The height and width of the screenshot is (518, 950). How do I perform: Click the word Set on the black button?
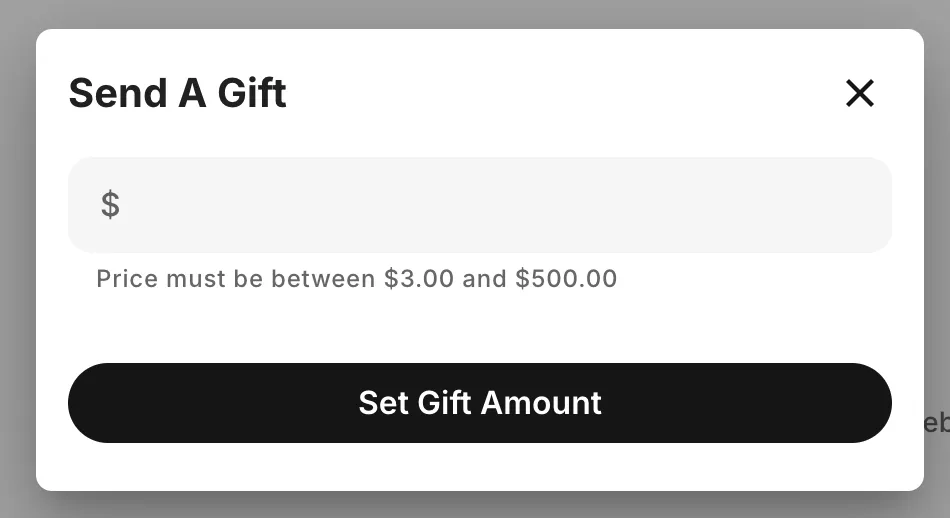click(x=383, y=403)
